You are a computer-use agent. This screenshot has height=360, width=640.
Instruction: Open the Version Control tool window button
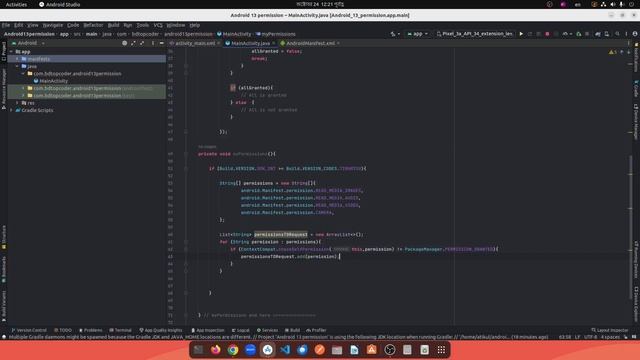[x=29, y=330]
